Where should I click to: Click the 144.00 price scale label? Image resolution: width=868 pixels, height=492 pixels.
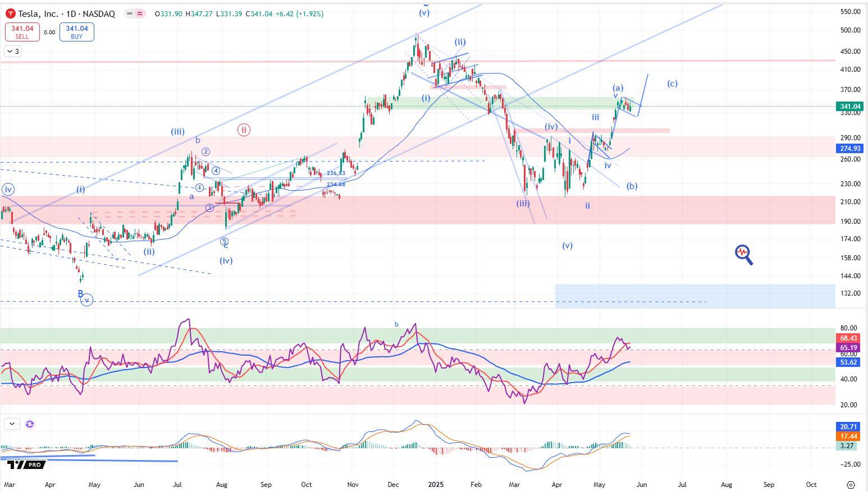point(851,276)
